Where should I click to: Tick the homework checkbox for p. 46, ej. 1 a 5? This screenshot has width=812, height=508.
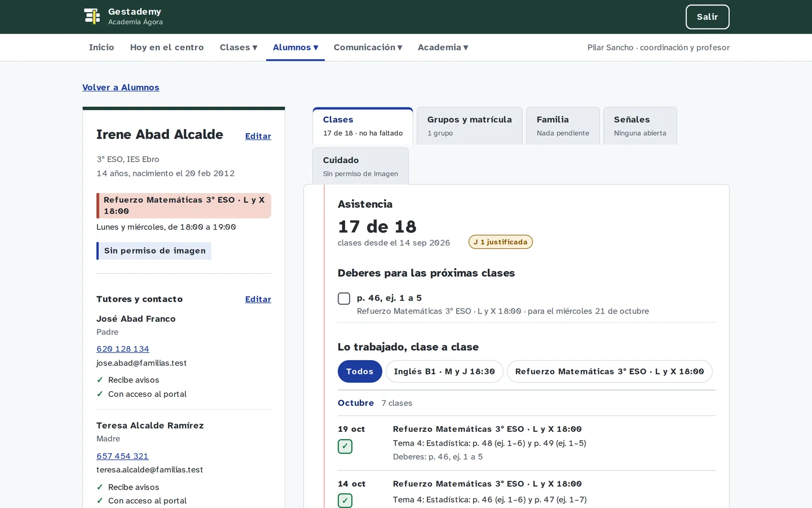point(344,298)
